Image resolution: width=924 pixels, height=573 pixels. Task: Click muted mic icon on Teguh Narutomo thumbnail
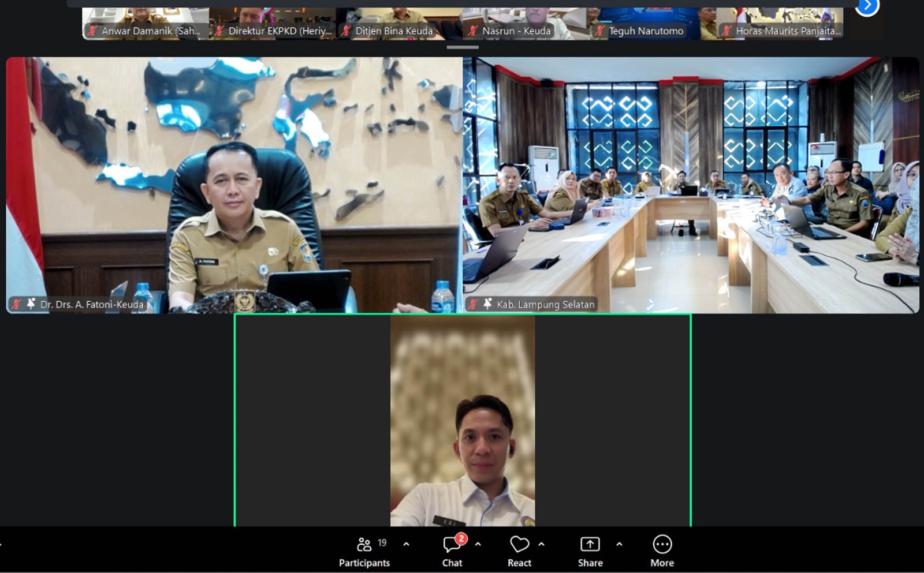click(600, 31)
